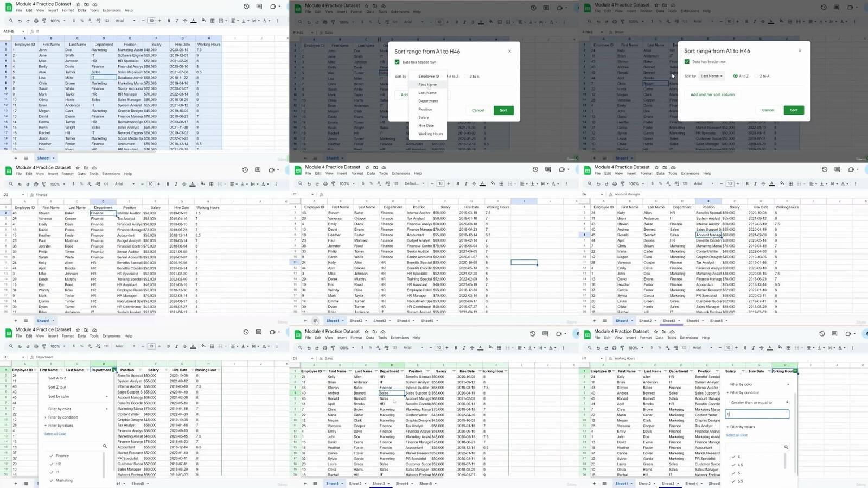This screenshot has height=488, width=868.
Task: Open all sheets list in the I11 sheet
Action: pyautogui.click(x=315, y=321)
